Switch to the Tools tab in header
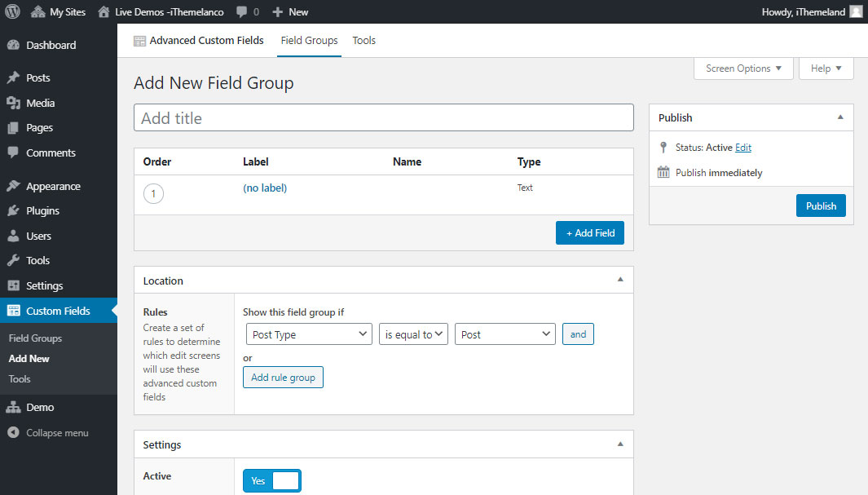 (x=364, y=41)
